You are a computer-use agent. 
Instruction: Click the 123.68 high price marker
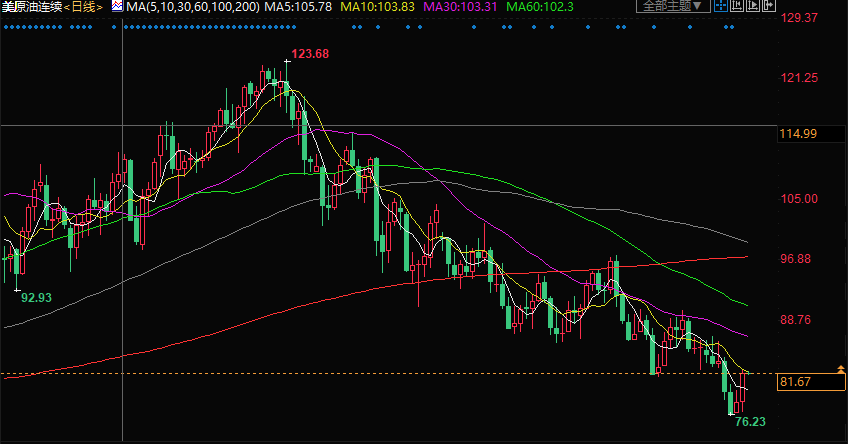[x=309, y=53]
